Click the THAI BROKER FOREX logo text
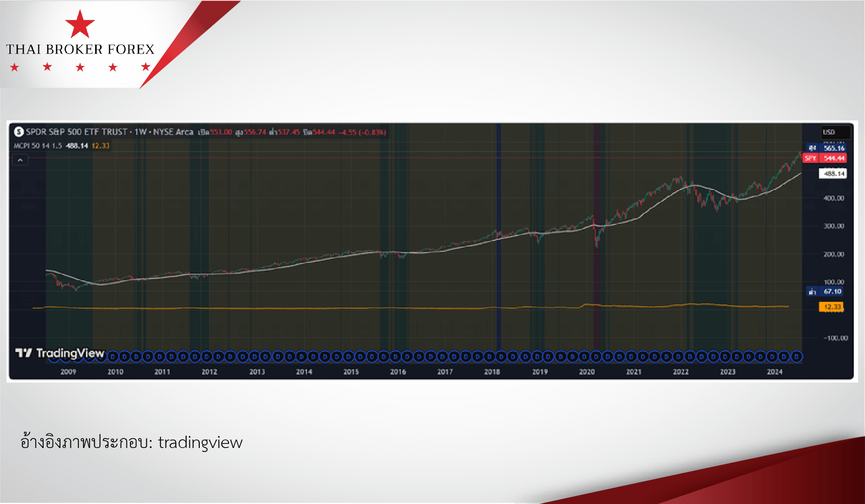The height and width of the screenshot is (504, 865). [80, 50]
